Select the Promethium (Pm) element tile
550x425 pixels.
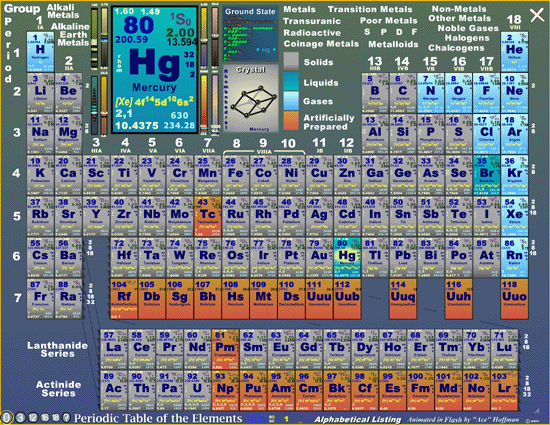(225, 349)
